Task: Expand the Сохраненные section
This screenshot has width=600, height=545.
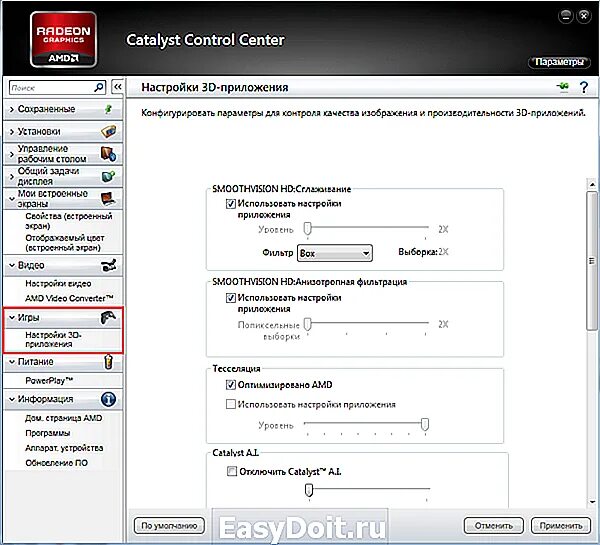Action: [11, 109]
